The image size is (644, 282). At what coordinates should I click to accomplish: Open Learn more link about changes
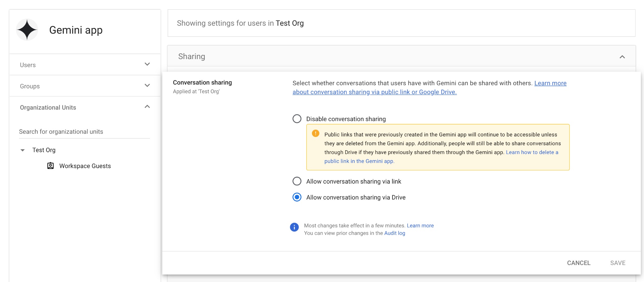point(420,225)
